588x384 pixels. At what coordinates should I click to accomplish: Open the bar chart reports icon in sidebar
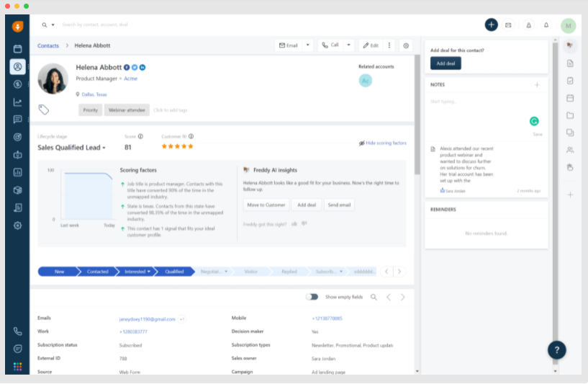pyautogui.click(x=17, y=172)
